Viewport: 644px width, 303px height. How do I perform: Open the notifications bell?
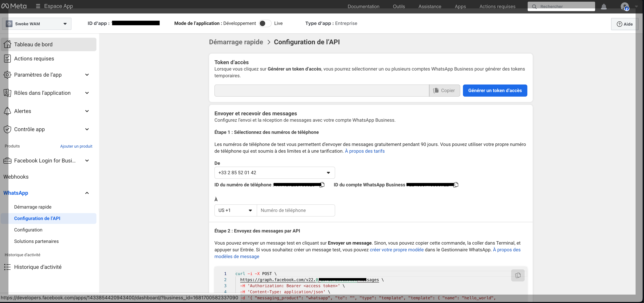coord(604,7)
